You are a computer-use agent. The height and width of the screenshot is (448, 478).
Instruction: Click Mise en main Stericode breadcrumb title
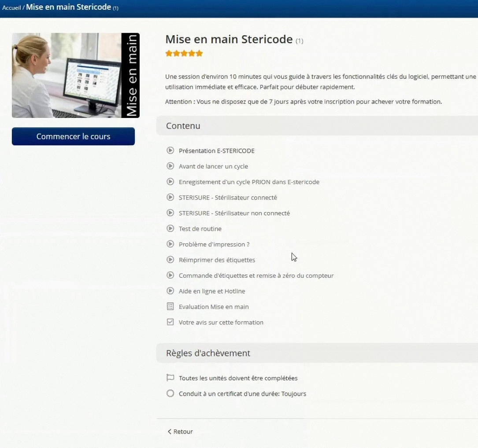[69, 7]
